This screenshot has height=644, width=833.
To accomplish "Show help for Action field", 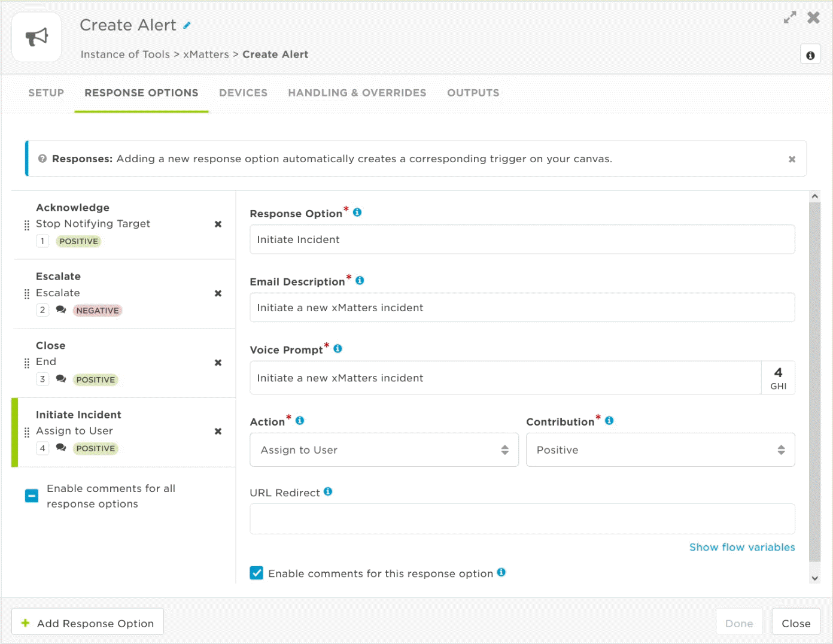I will [300, 421].
